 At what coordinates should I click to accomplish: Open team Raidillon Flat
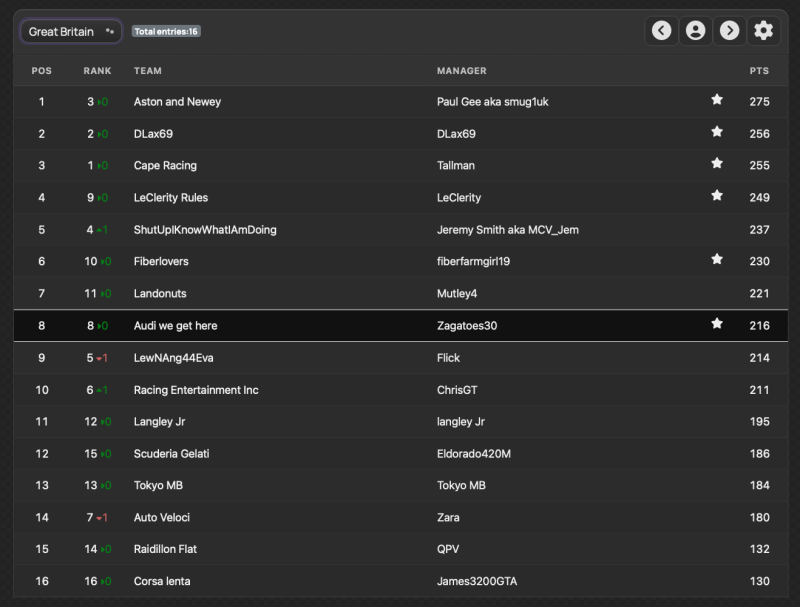165,549
